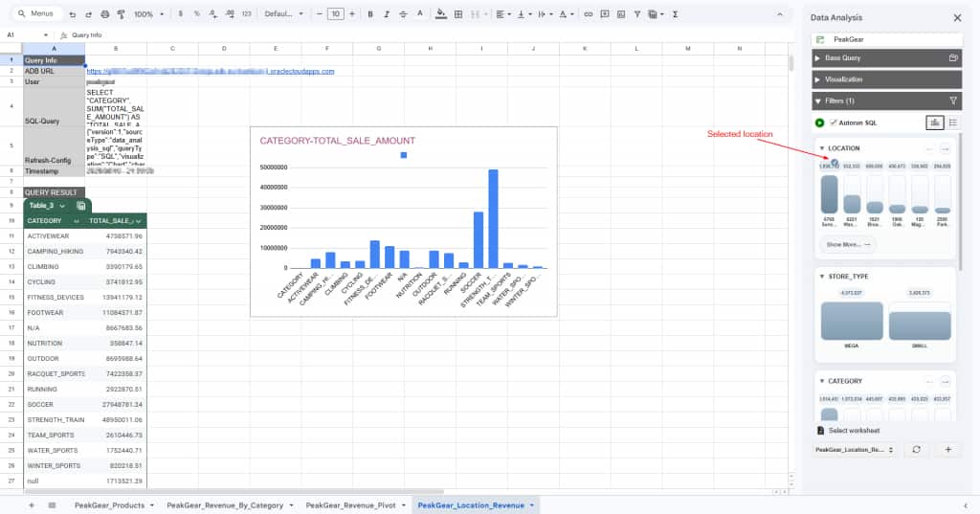
Task: Open the text wrapping dropdown
Action: (545, 13)
